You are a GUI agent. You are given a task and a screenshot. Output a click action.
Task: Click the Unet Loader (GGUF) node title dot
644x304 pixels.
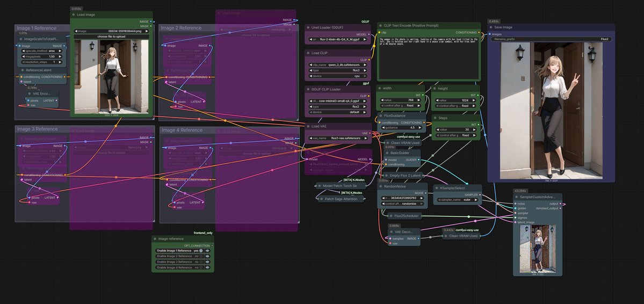(x=308, y=27)
